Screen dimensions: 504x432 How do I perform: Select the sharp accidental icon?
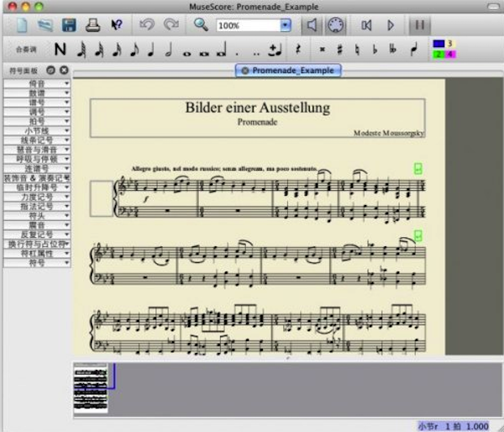click(x=339, y=49)
